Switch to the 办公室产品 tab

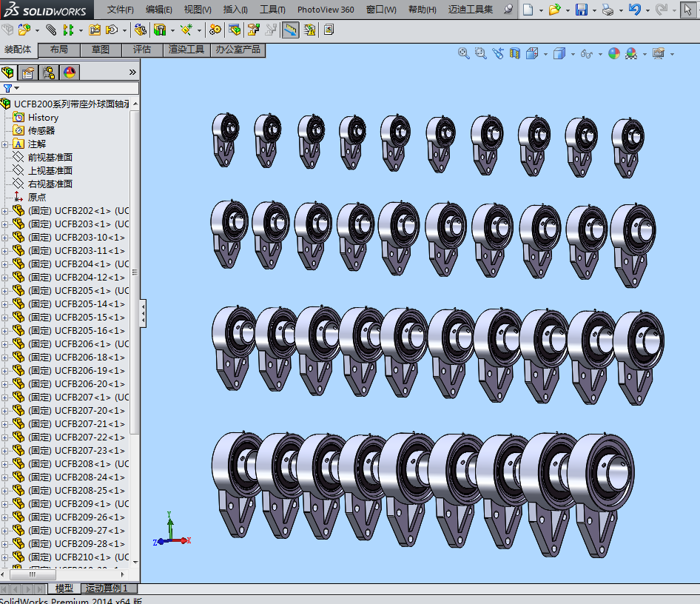pyautogui.click(x=238, y=50)
